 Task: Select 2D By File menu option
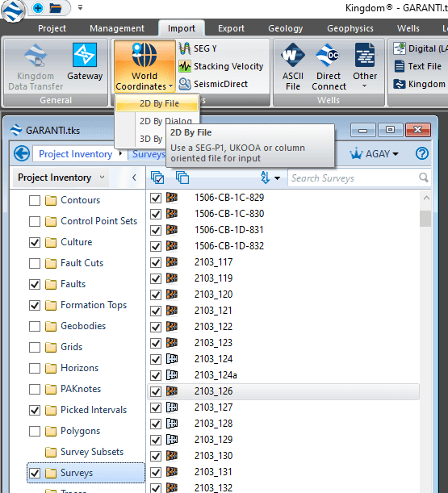coord(157,103)
